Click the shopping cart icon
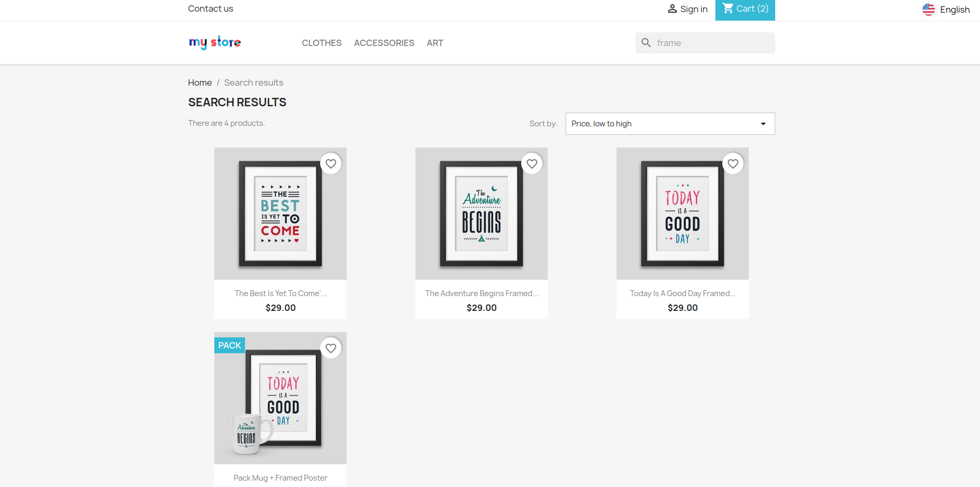 click(728, 8)
